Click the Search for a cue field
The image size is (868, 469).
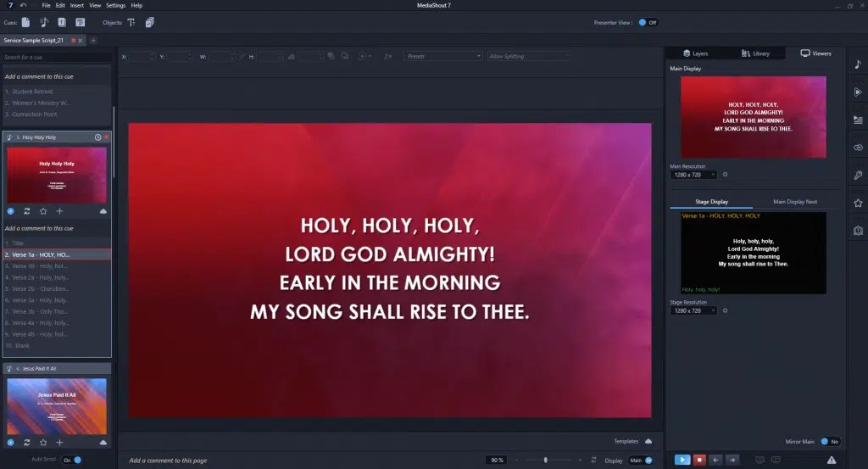tap(57, 57)
